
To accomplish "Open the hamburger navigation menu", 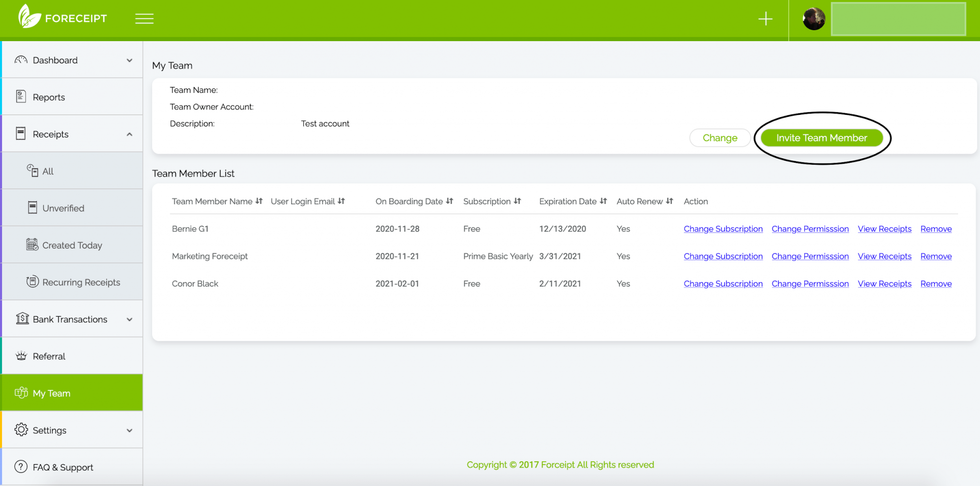I will (x=145, y=18).
